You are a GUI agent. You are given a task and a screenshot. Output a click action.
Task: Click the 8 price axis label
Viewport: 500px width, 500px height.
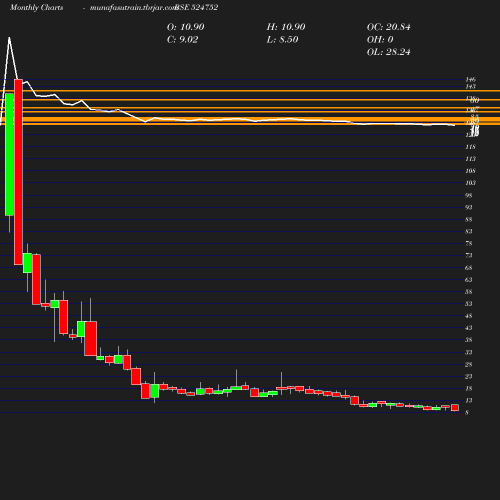(x=467, y=413)
